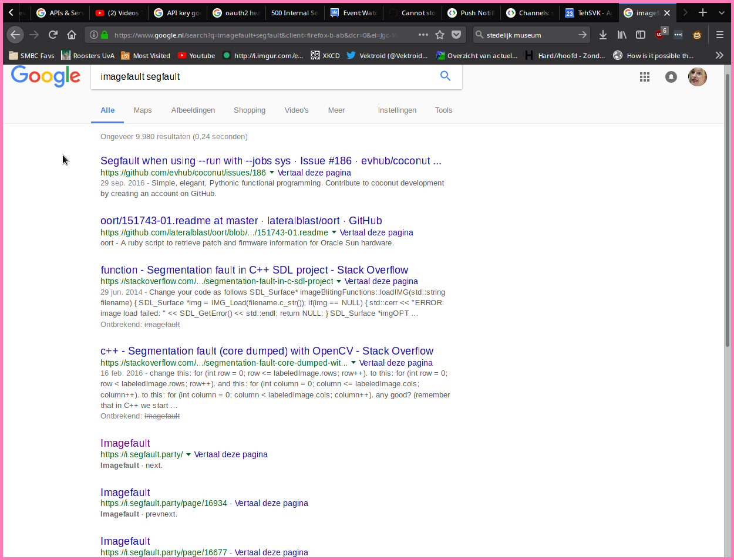
Task: Expand dropdown arrow beside i.segfault.party URL
Action: pyautogui.click(x=188, y=454)
